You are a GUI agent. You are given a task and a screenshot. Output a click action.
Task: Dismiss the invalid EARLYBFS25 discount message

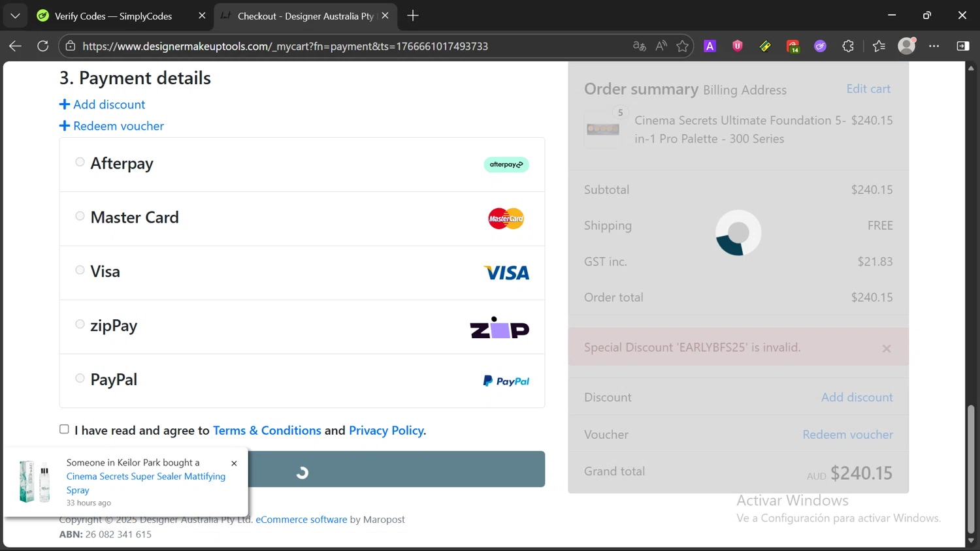pyautogui.click(x=887, y=349)
